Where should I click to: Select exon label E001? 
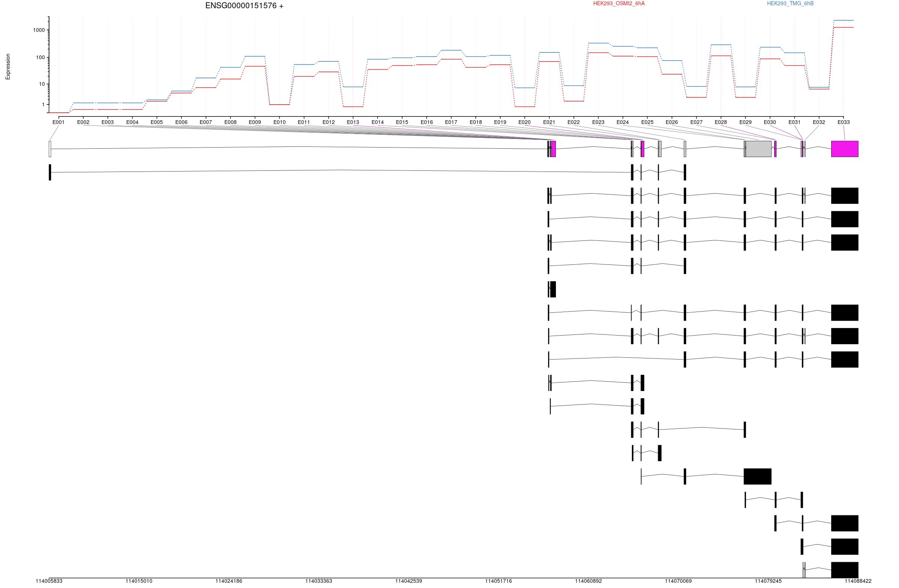click(58, 122)
